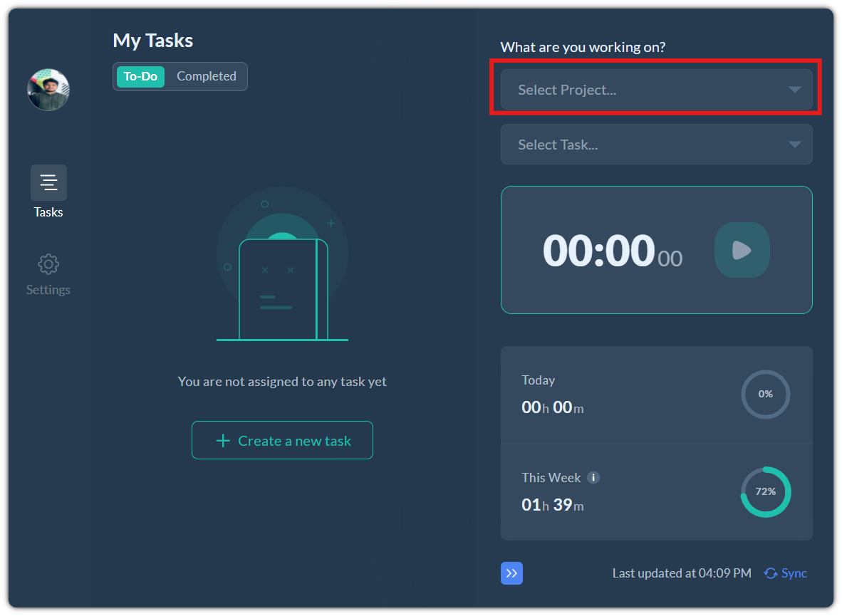Viewport: 842px width, 616px height.
Task: Click the Select Project dropdown arrow
Action: [795, 90]
